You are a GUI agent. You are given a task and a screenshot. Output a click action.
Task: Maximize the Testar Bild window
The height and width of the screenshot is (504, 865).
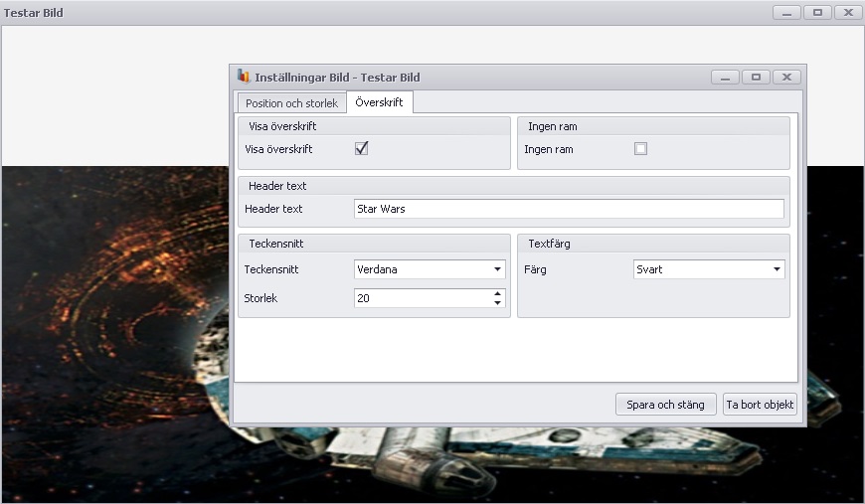817,13
